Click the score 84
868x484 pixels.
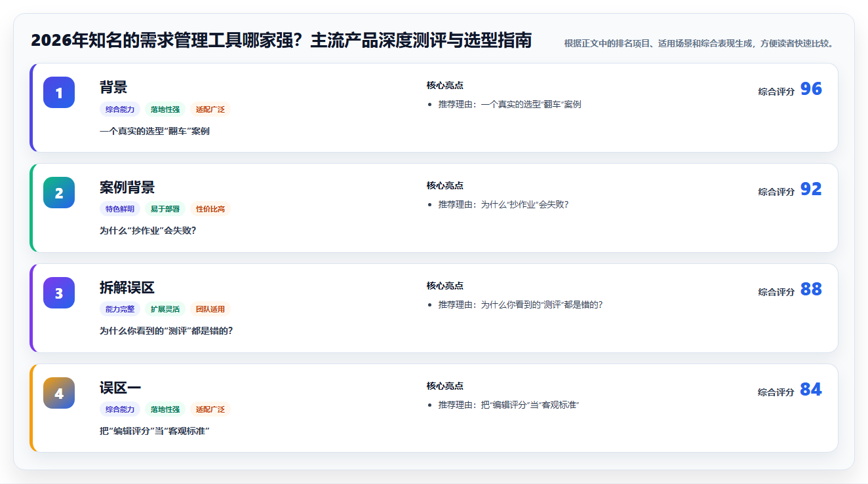[811, 390]
